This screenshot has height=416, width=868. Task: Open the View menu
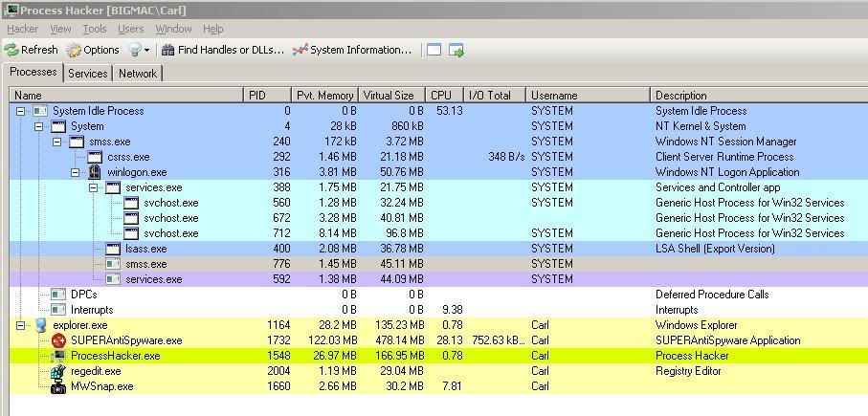pos(60,29)
